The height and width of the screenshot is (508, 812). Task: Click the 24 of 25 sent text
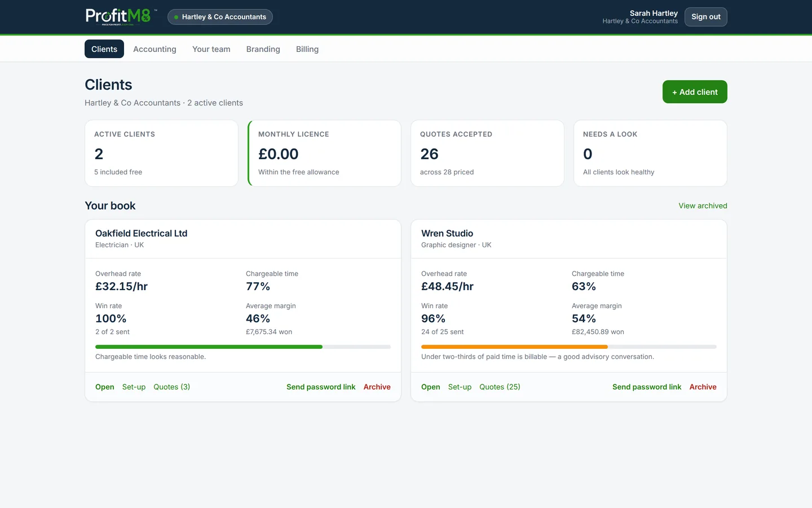[x=442, y=332]
